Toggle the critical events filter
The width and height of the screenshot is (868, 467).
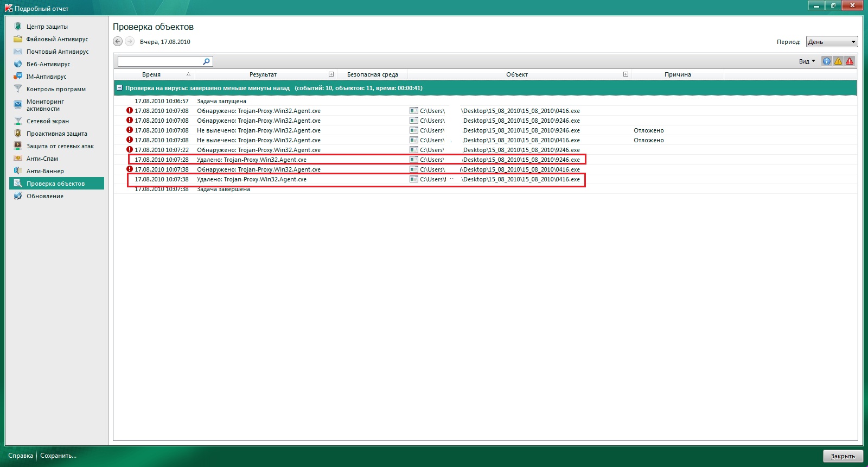pos(850,61)
